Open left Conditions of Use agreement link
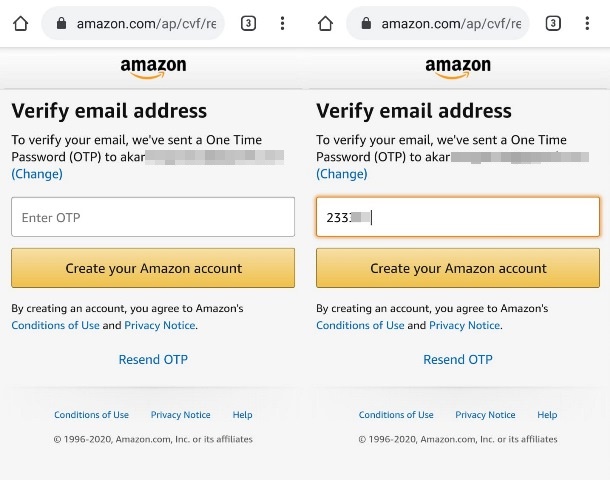 click(x=55, y=325)
